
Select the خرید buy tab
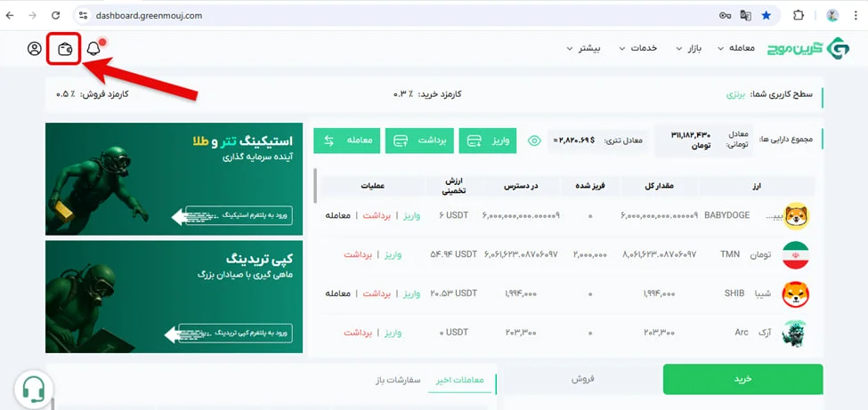[x=742, y=379]
